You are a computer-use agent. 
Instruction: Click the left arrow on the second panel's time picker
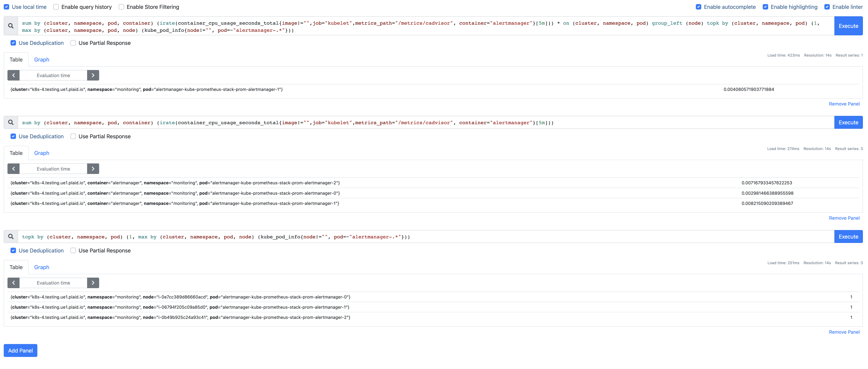point(13,168)
